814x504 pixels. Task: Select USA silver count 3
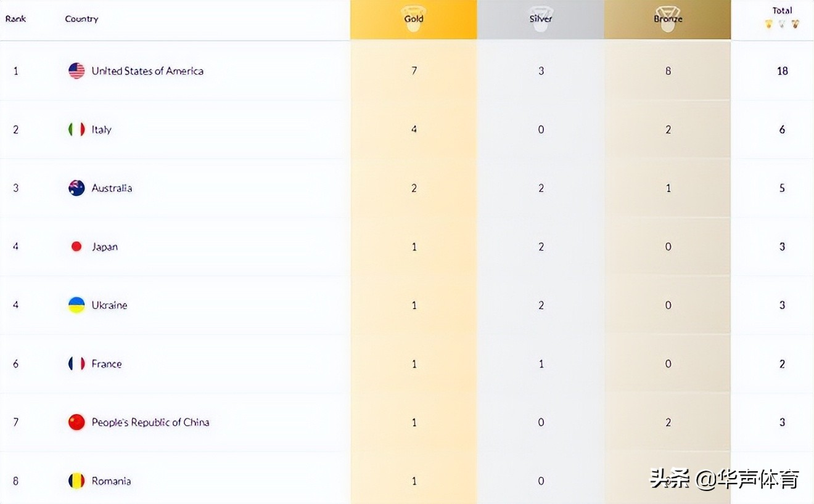(x=541, y=71)
